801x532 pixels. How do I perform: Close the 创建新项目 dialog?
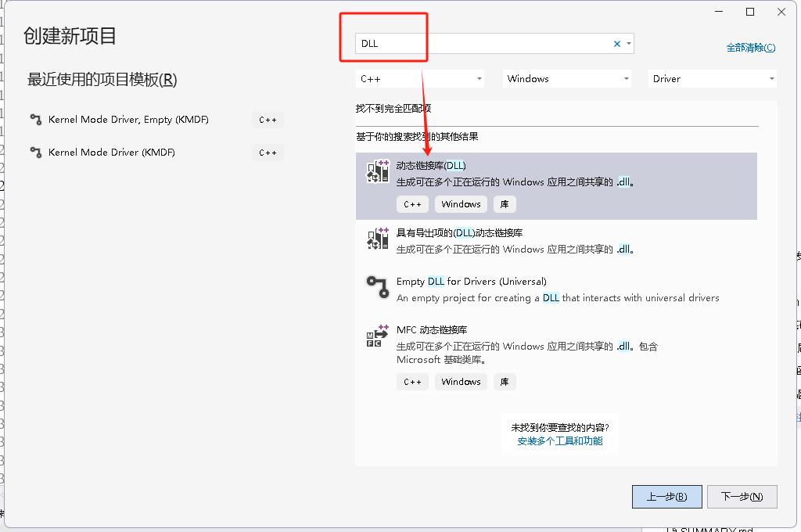coord(781,12)
